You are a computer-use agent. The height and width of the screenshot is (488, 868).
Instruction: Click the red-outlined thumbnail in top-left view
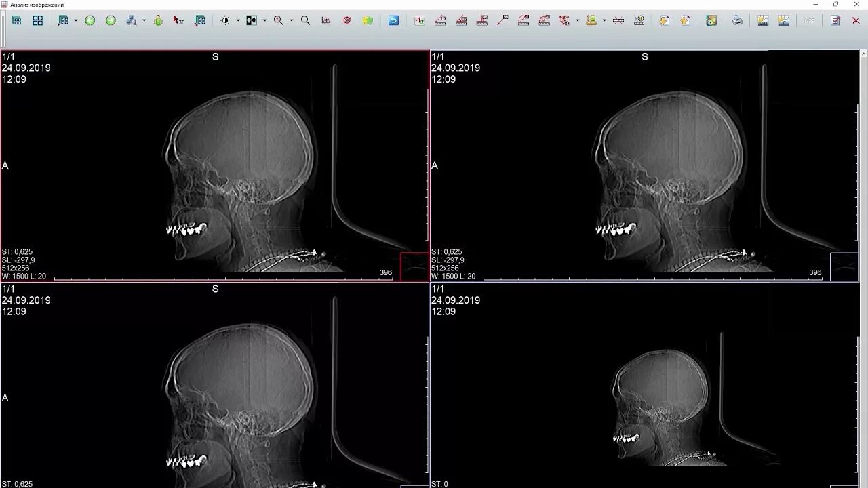pyautogui.click(x=414, y=266)
